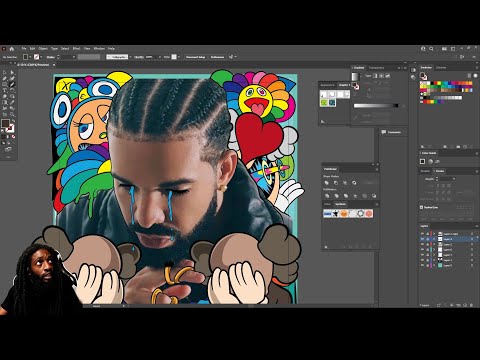Viewport: 480px width, 360px height.
Task: Open the fill color dropdown in control bar
Action: pos(30,57)
